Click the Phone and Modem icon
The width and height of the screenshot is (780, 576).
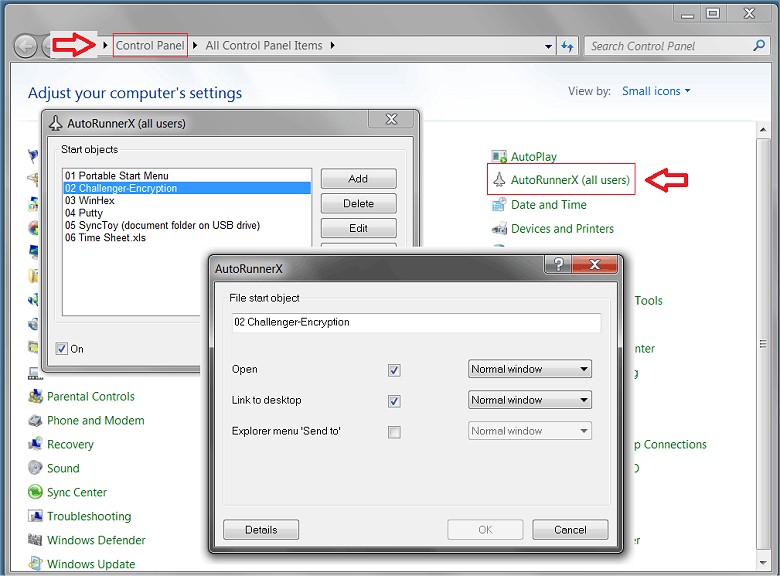coord(35,420)
